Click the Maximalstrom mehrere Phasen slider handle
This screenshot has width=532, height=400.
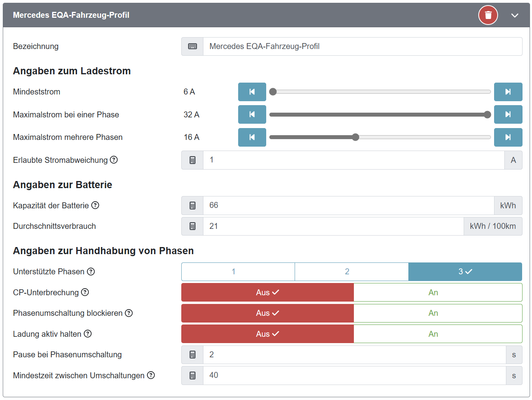(355, 137)
